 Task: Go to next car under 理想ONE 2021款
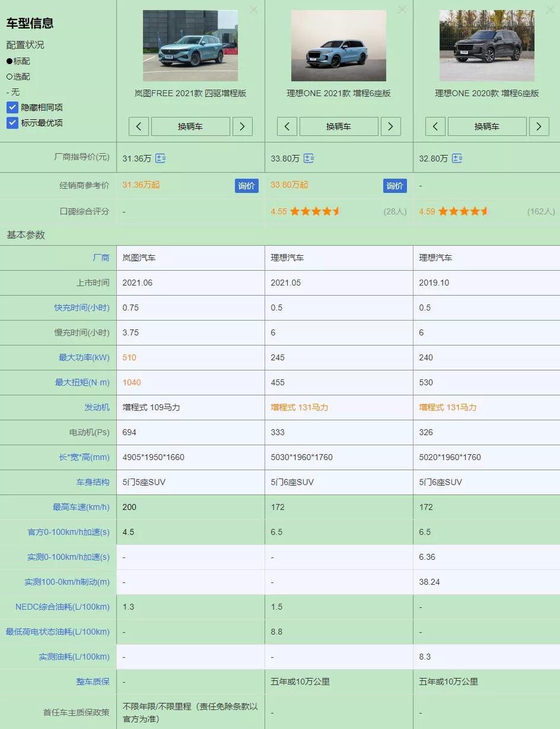[391, 126]
